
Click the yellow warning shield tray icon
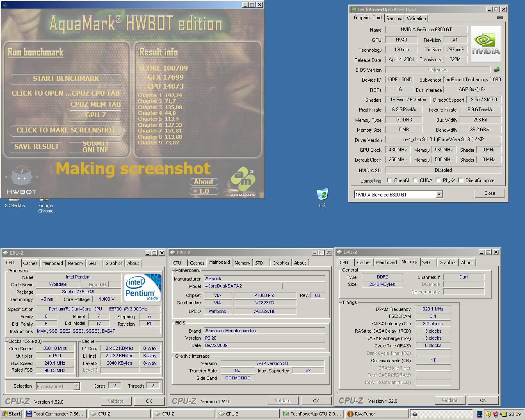pyautogui.click(x=488, y=414)
